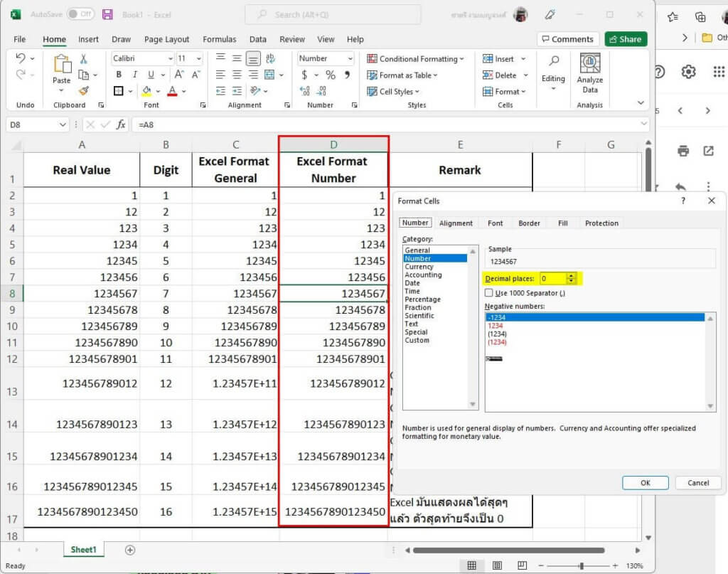
Task: Select red 1234 negative number format
Action: coord(496,326)
